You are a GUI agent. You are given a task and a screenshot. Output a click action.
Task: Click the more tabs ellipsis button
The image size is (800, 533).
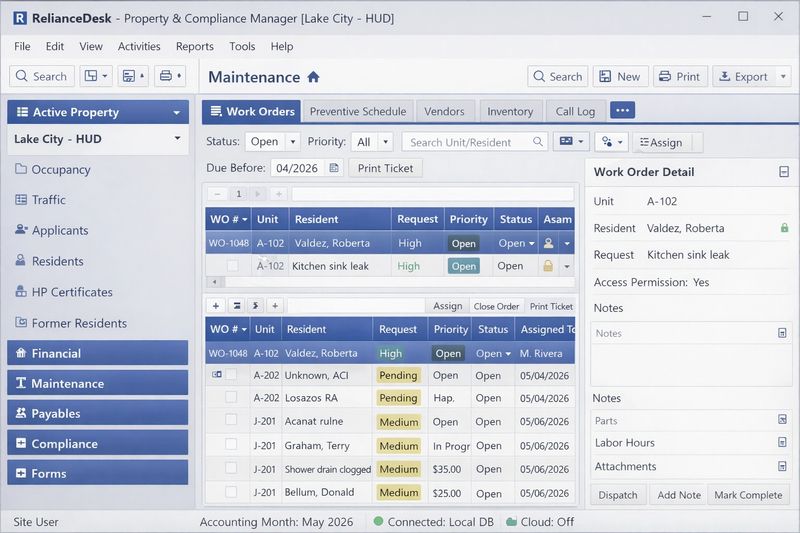pos(622,111)
